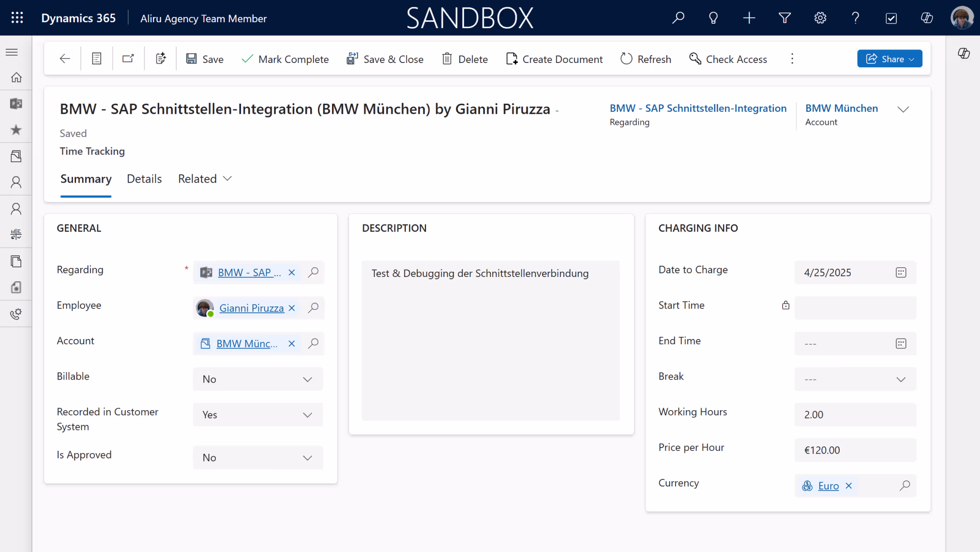Open record set form icon
The height and width of the screenshot is (552, 980).
[96, 59]
